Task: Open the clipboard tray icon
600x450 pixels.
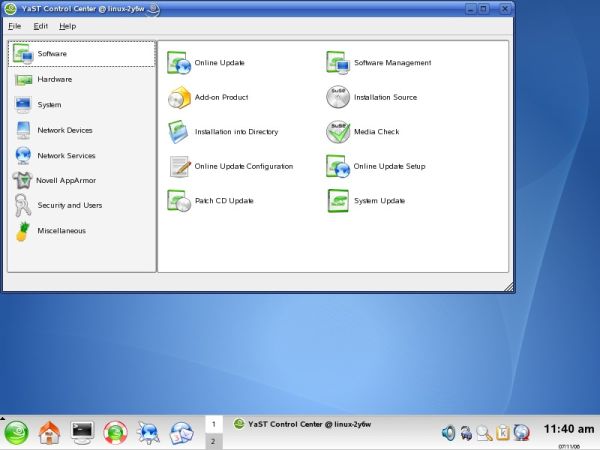Action: coord(502,433)
